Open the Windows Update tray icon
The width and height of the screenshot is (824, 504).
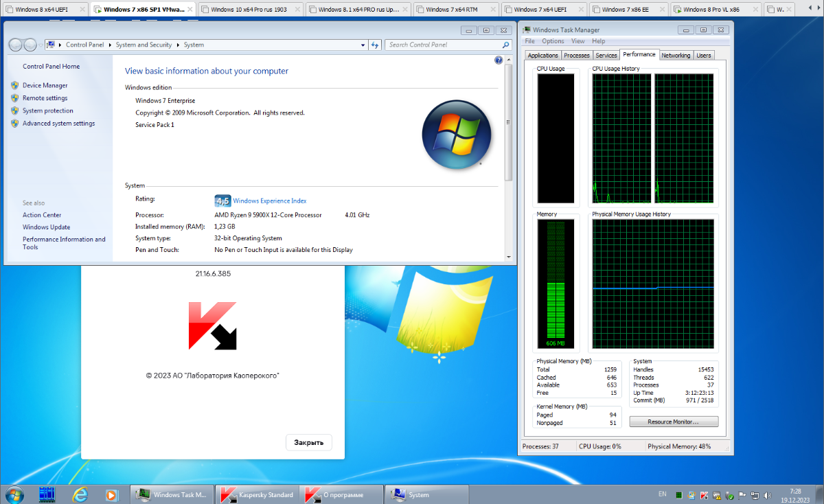coord(691,494)
